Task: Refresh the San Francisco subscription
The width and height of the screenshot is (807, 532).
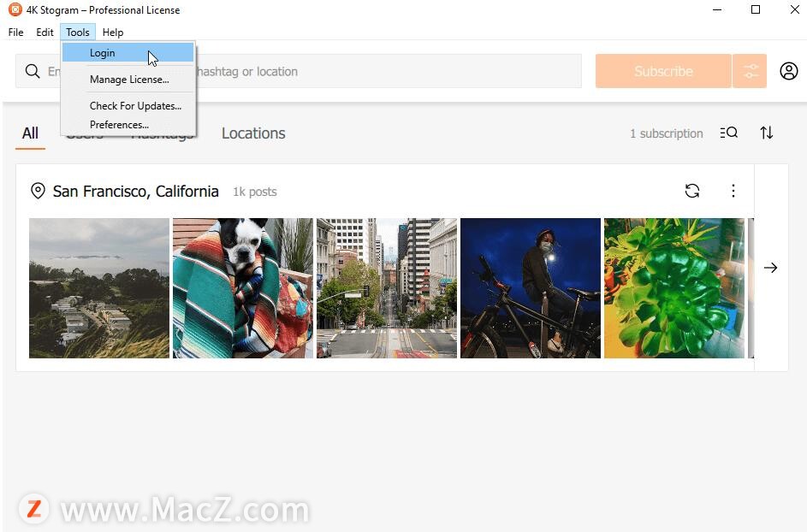Action: pyautogui.click(x=692, y=191)
